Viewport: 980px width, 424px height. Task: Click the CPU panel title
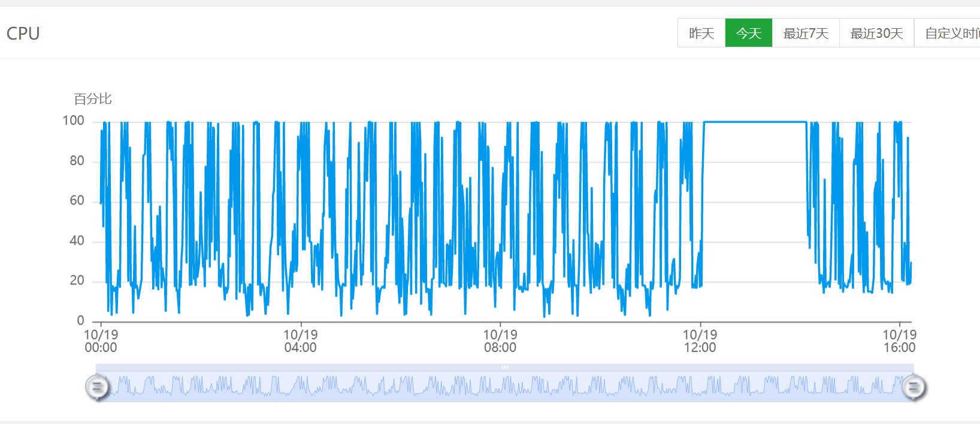coord(23,34)
